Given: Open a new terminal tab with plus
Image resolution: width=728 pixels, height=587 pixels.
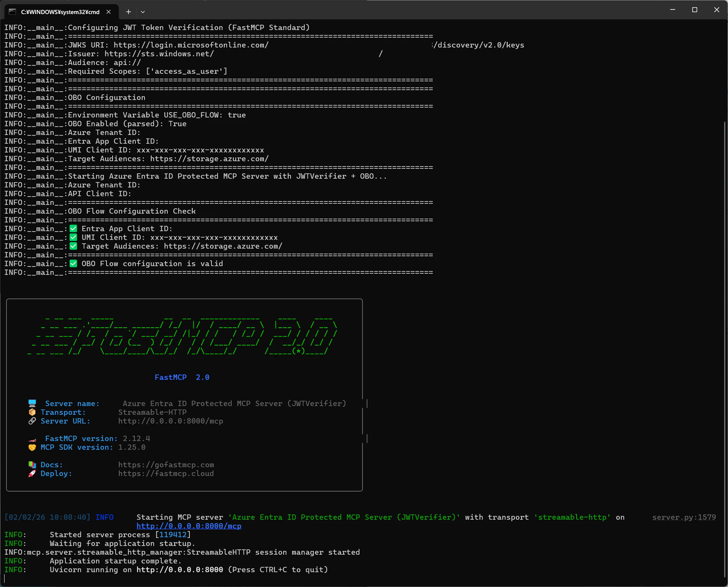Looking at the screenshot, I should [129, 12].
